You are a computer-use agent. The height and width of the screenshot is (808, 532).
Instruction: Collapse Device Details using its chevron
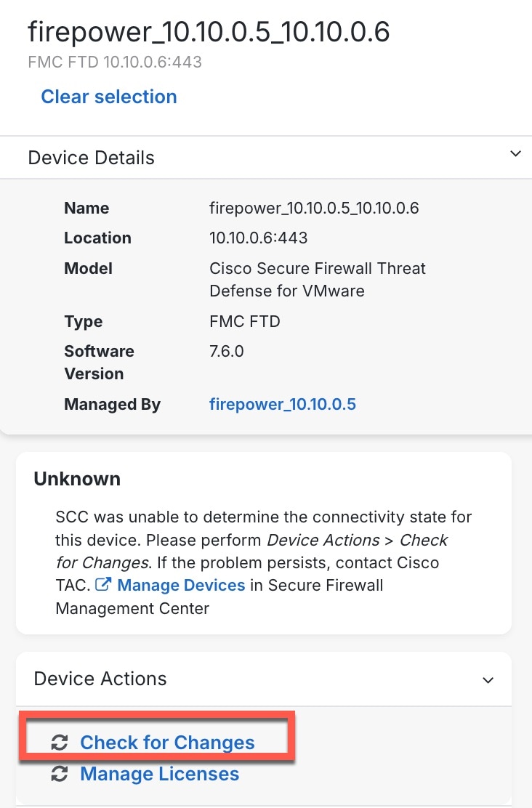pos(515,153)
